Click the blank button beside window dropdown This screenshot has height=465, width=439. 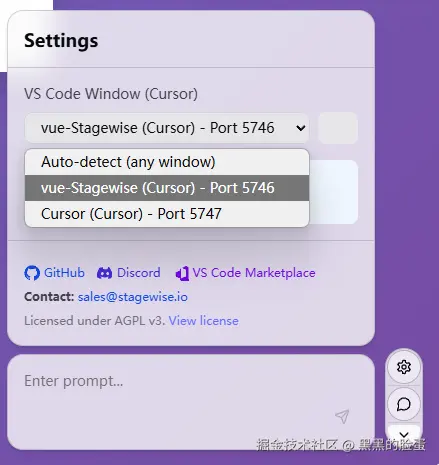click(338, 128)
